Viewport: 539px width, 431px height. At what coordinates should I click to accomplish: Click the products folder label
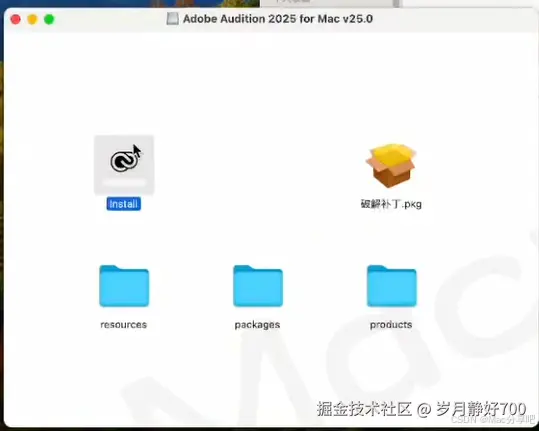click(391, 325)
